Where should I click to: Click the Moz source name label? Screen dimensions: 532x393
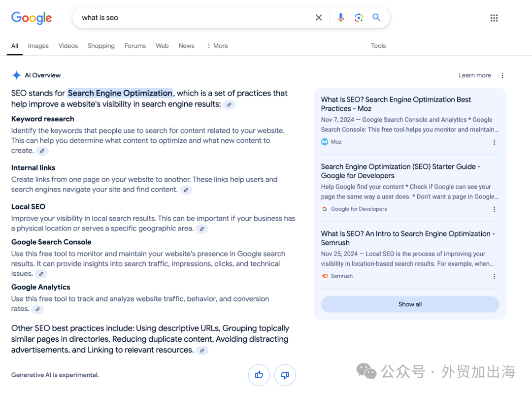(x=336, y=142)
